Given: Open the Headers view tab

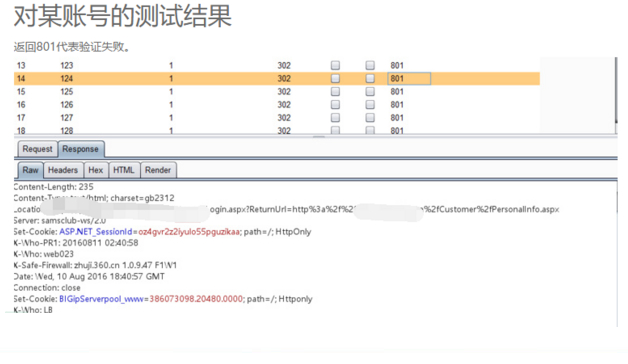Looking at the screenshot, I should [63, 170].
